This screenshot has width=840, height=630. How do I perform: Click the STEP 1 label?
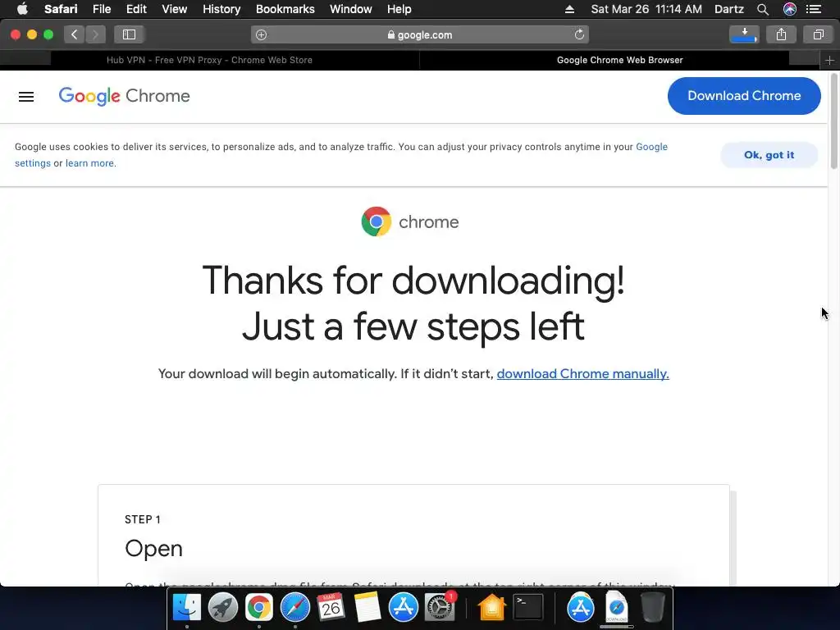tap(143, 519)
